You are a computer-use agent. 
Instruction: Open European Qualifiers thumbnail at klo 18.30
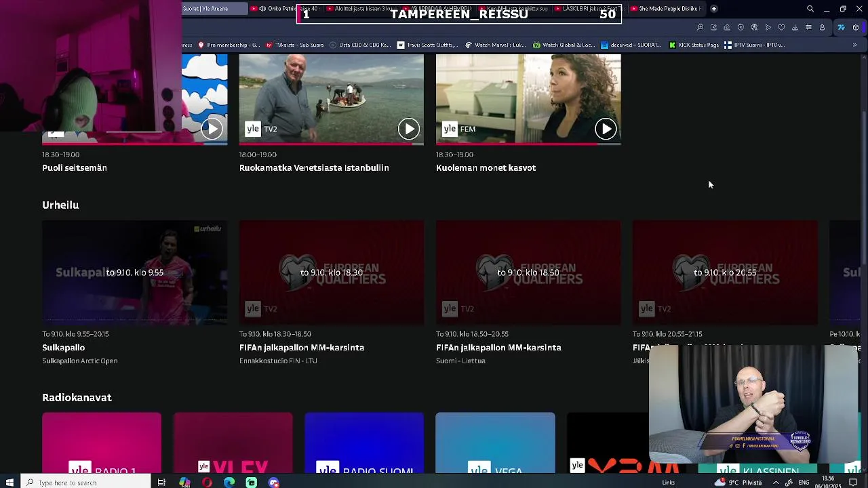(332, 272)
